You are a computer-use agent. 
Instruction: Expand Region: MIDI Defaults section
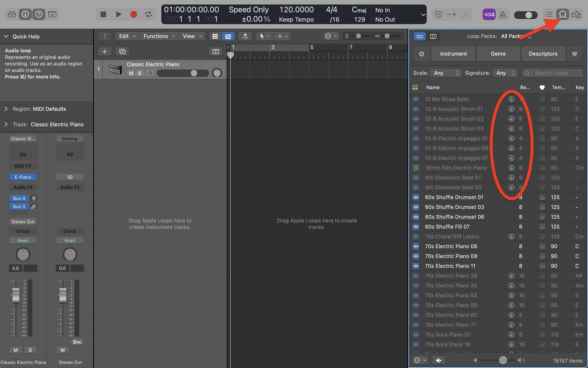click(x=6, y=109)
